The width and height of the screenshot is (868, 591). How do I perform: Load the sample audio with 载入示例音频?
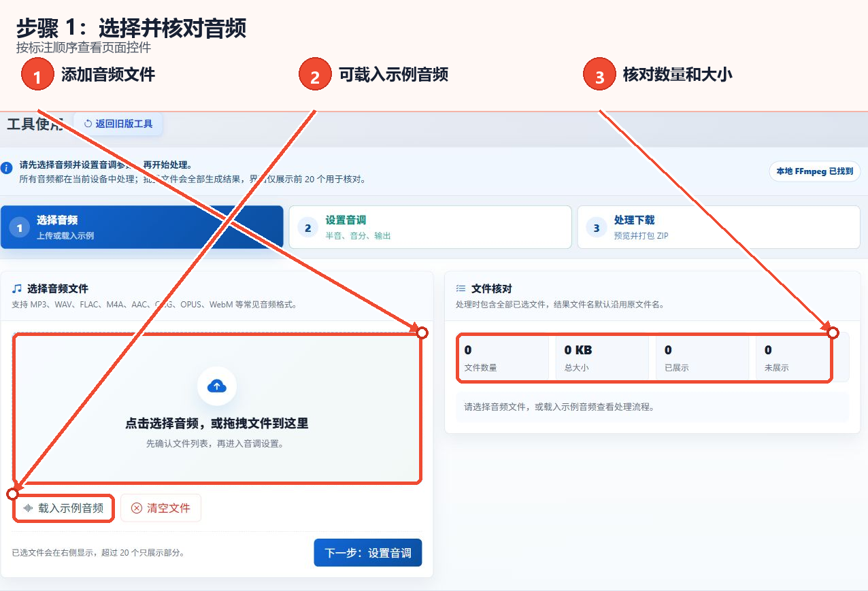pos(63,508)
